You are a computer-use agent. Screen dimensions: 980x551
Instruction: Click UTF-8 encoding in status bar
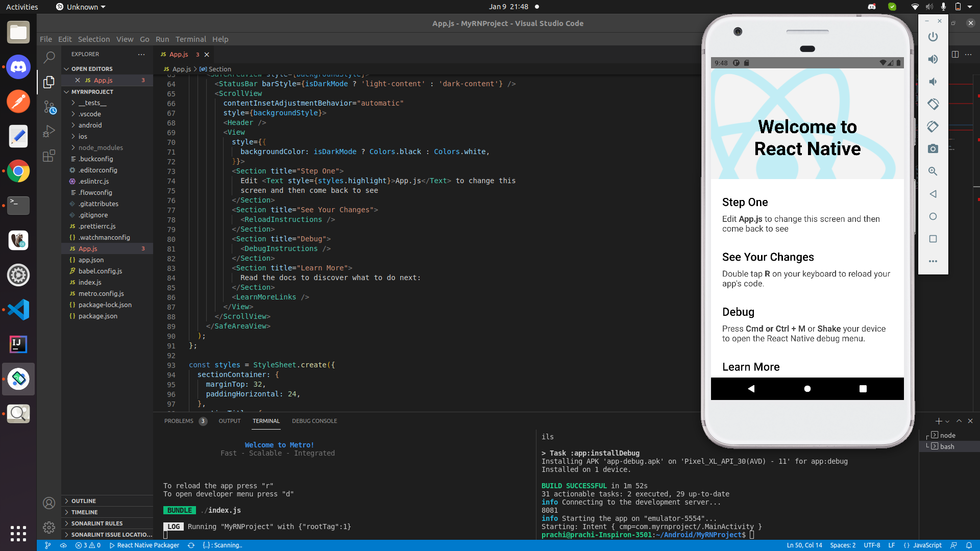[872, 545]
